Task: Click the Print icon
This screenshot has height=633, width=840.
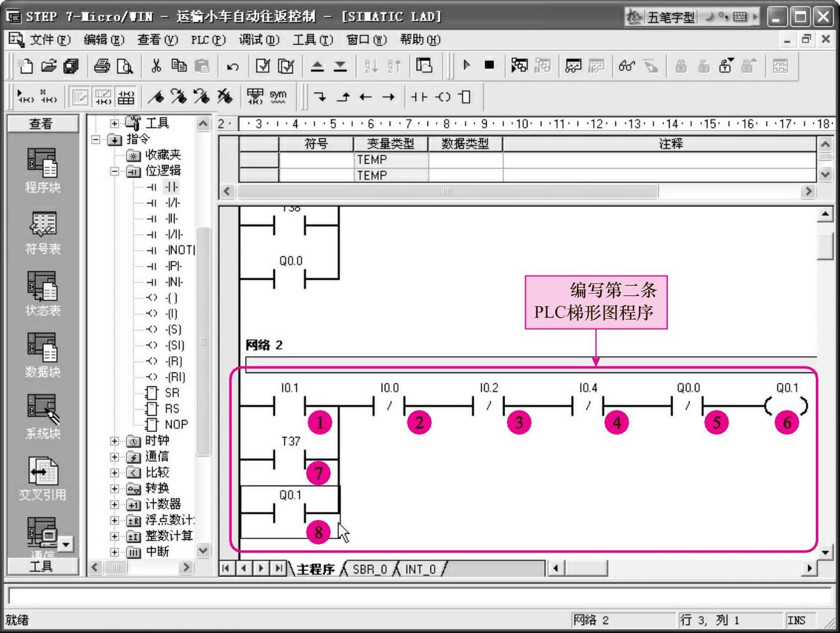Action: click(x=102, y=66)
